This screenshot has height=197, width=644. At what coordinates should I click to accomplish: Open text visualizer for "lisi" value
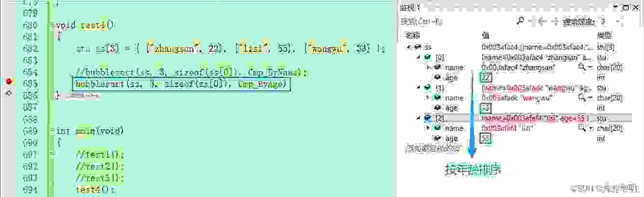[x=582, y=128]
